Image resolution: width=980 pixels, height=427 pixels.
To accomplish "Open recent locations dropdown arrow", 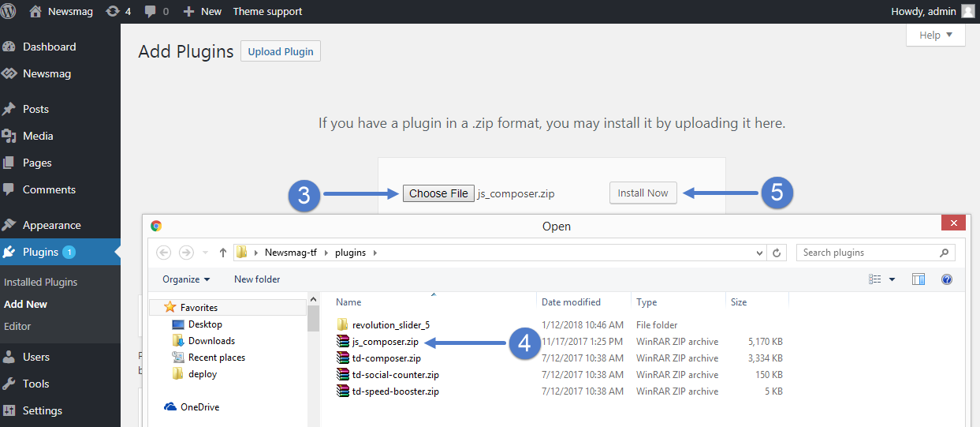I will click(x=206, y=253).
